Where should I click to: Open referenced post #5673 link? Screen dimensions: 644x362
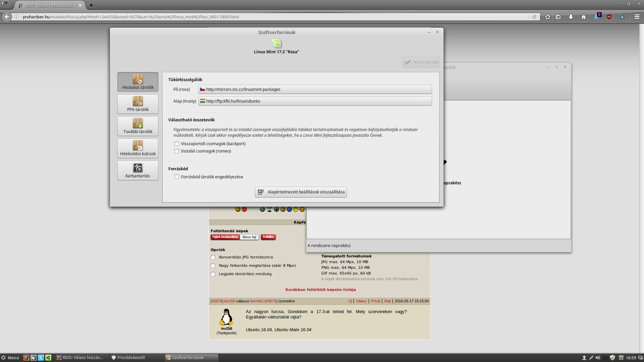[271, 301]
